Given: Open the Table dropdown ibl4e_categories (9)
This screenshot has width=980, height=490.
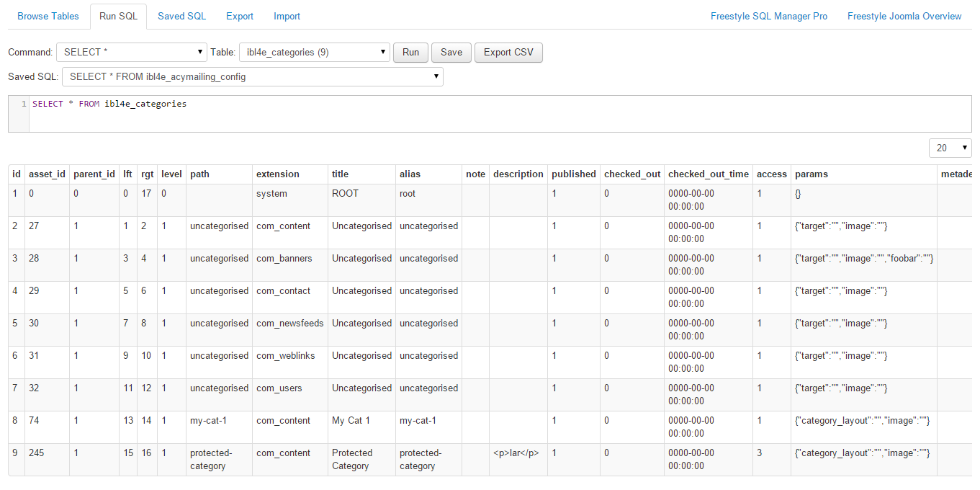Looking at the screenshot, I should [x=315, y=52].
